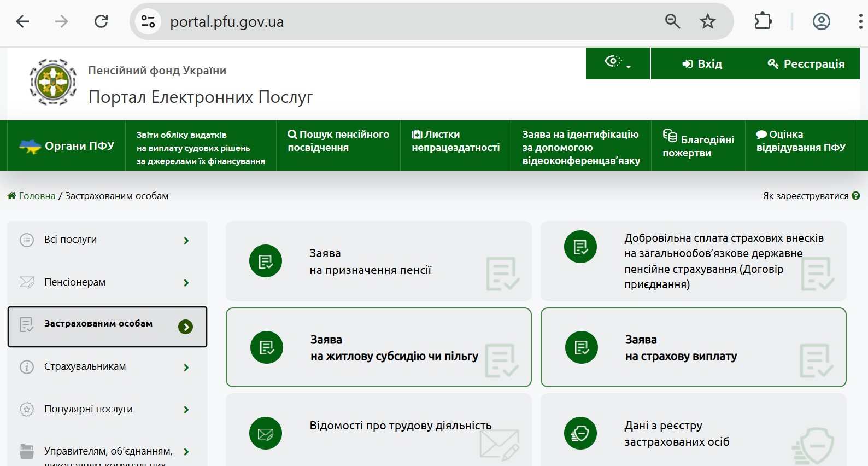Image resolution: width=868 pixels, height=466 pixels.
Task: Click the list icon beside Всі послуги
Action: (27, 240)
